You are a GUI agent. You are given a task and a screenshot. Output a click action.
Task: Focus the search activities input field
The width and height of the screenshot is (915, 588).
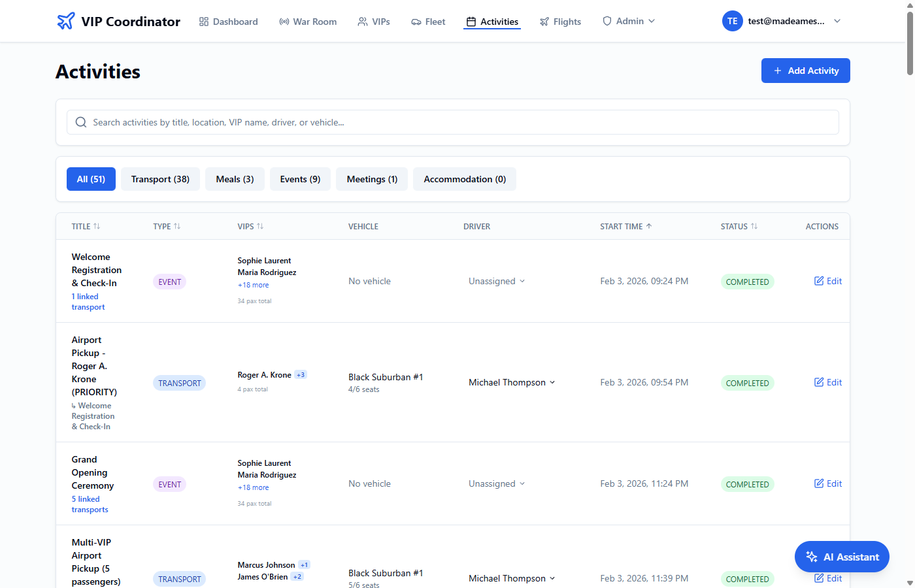coord(457,122)
